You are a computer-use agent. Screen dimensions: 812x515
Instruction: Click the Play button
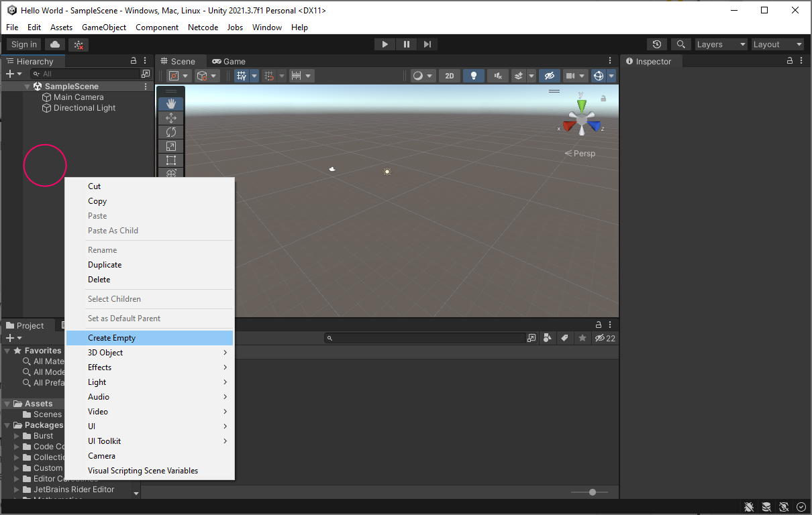[385, 44]
